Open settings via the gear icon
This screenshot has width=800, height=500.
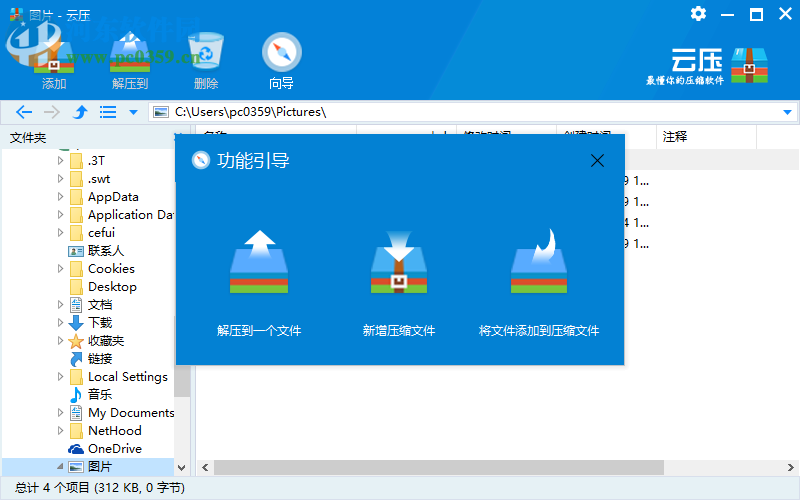(x=698, y=14)
